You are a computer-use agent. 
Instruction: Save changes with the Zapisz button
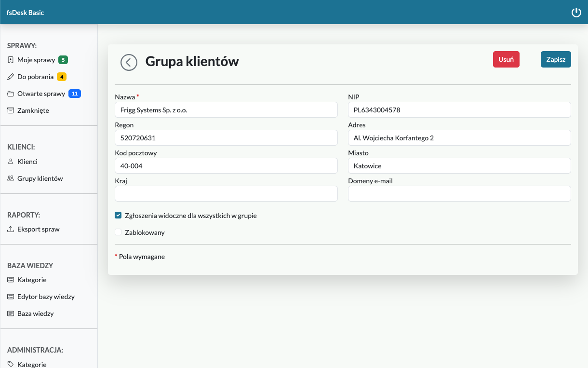click(x=555, y=59)
